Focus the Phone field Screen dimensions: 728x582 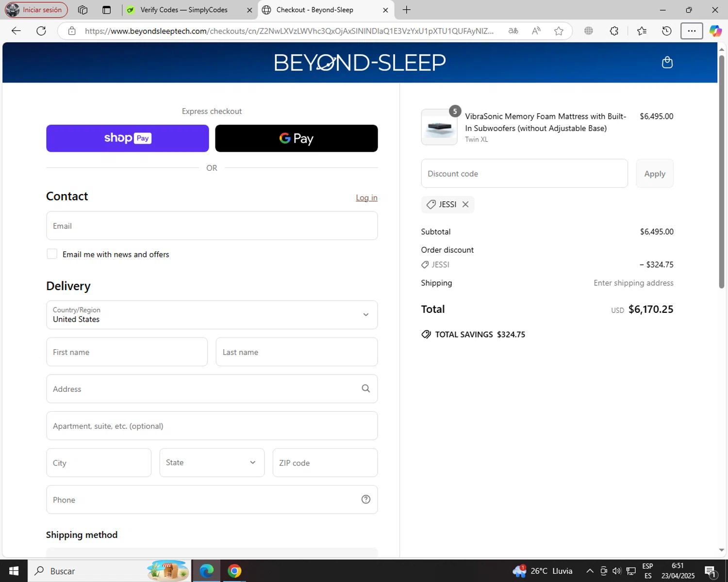tap(212, 500)
